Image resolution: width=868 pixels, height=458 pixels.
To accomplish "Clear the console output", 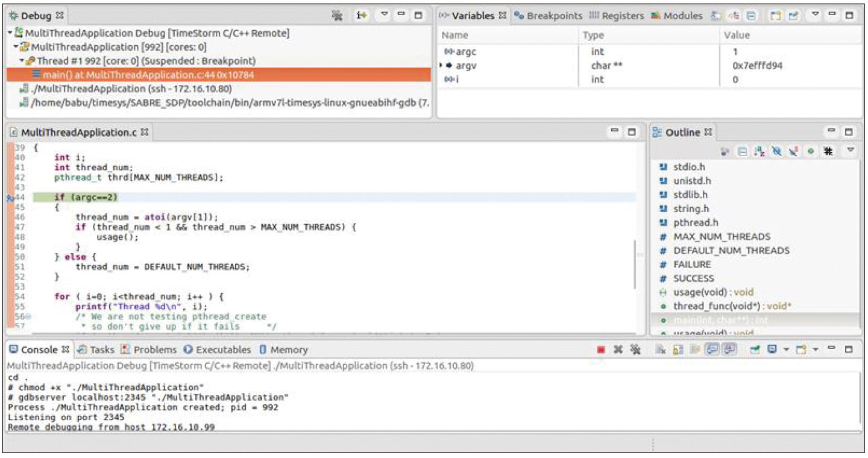I will (661, 350).
